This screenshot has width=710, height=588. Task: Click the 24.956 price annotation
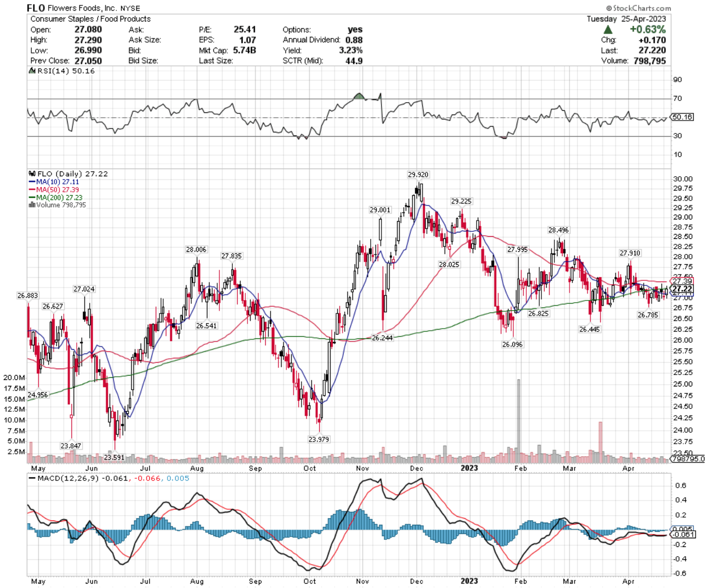(38, 395)
